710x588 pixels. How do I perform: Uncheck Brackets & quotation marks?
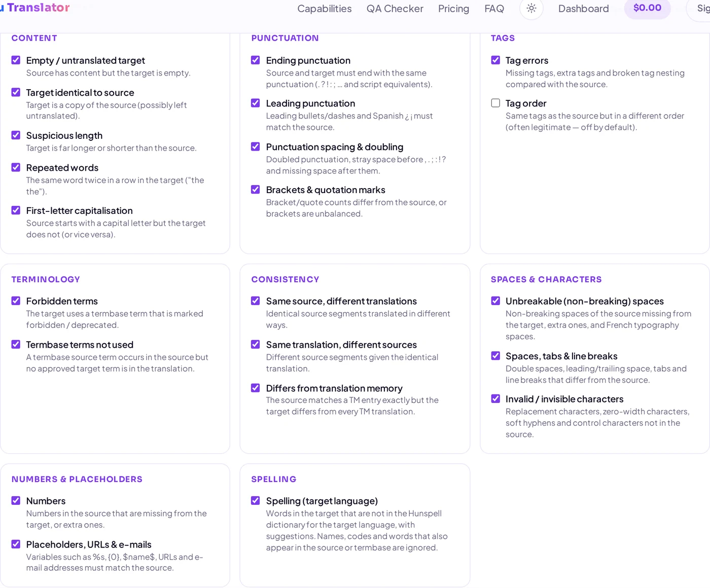point(256,190)
